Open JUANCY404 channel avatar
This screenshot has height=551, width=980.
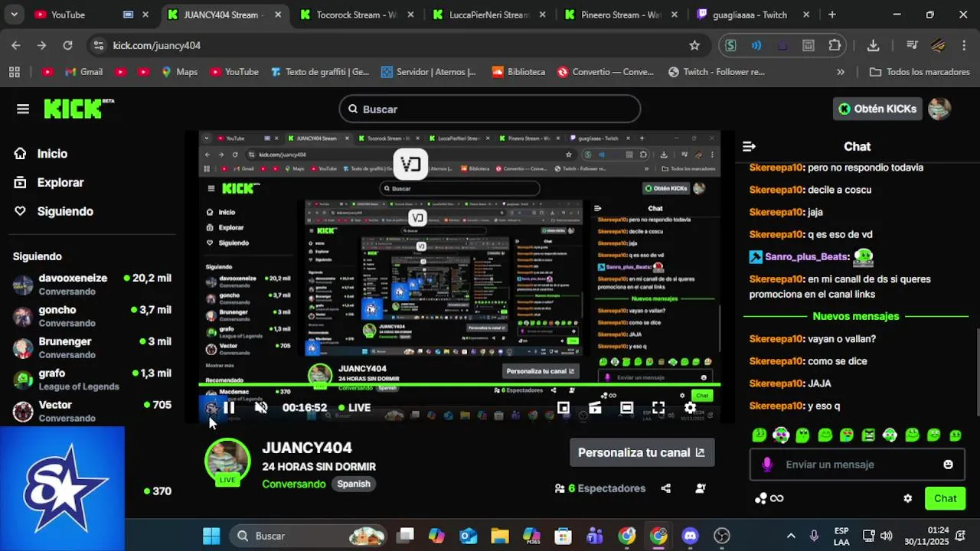[227, 461]
